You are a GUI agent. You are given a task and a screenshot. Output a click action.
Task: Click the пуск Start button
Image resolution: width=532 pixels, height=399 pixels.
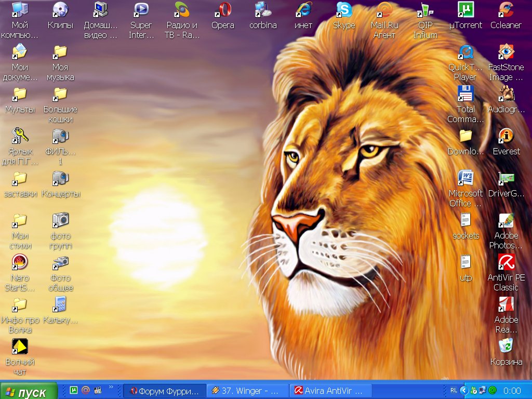click(29, 391)
